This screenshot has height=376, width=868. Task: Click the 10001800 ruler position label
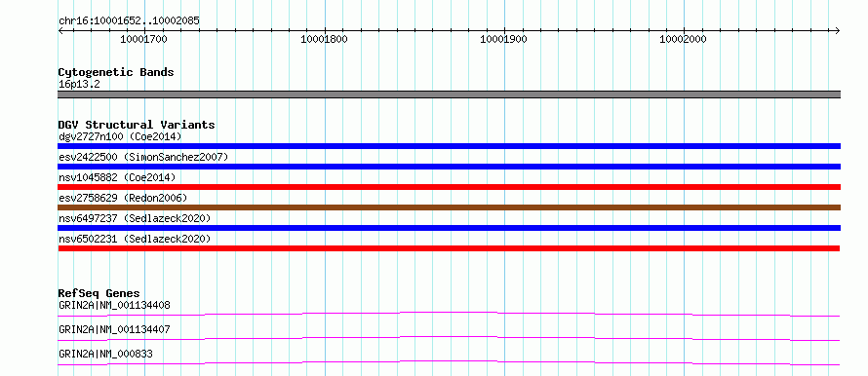(324, 39)
